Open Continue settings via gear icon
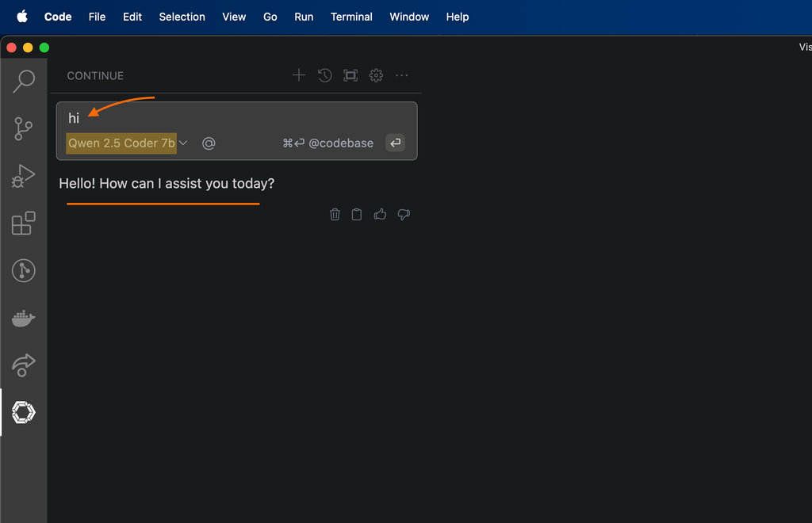This screenshot has height=523, width=812. pyautogui.click(x=375, y=75)
